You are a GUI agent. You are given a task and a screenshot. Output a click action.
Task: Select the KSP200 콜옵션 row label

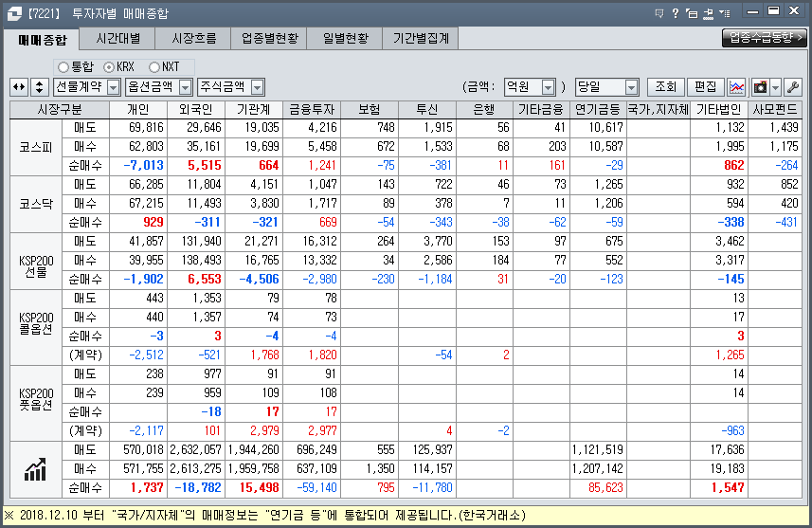coord(36,327)
